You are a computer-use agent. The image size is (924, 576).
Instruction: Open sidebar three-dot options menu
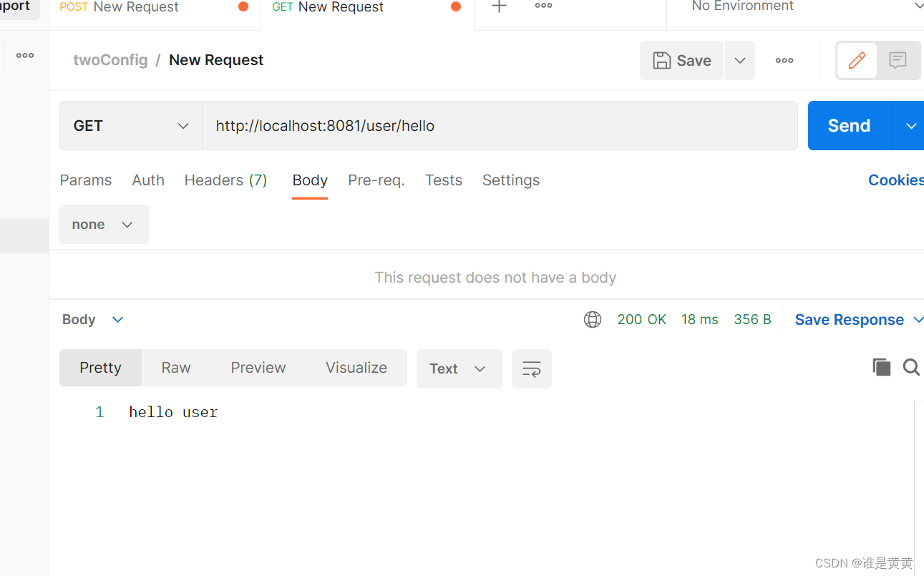tap(25, 55)
